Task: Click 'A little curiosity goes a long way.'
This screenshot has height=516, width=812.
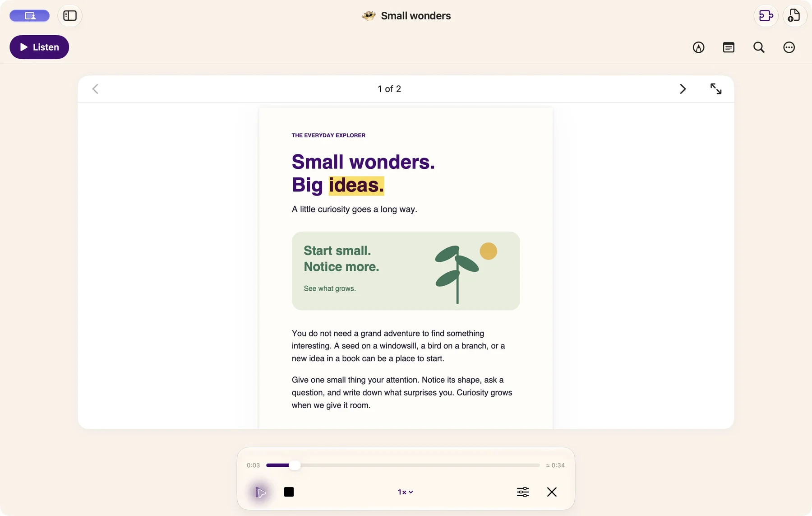Action: coord(355,209)
